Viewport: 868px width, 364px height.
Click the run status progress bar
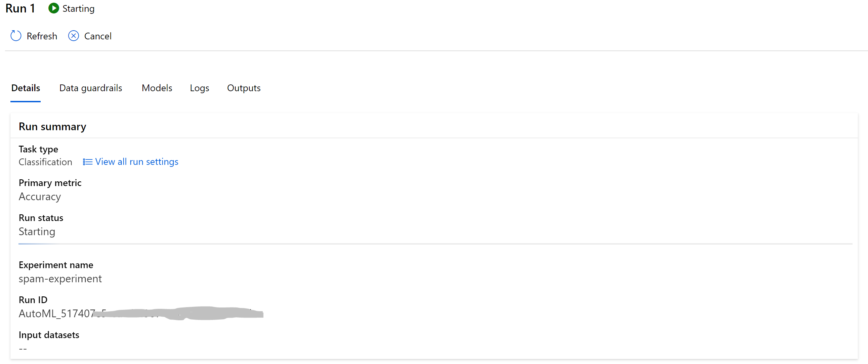(x=435, y=244)
